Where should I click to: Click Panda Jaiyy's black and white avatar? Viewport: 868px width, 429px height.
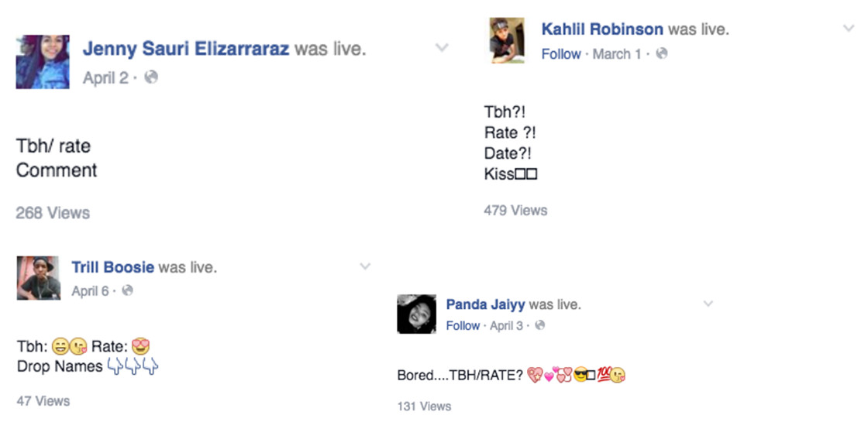click(417, 314)
